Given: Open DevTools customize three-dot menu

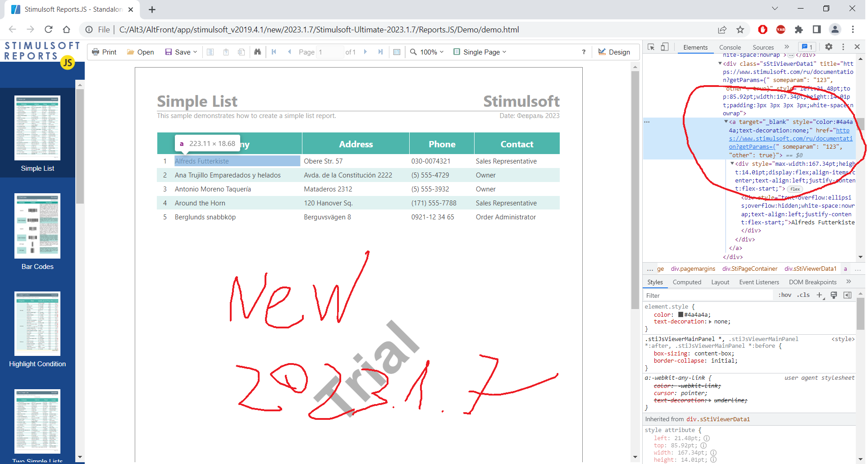Looking at the screenshot, I should (x=843, y=47).
